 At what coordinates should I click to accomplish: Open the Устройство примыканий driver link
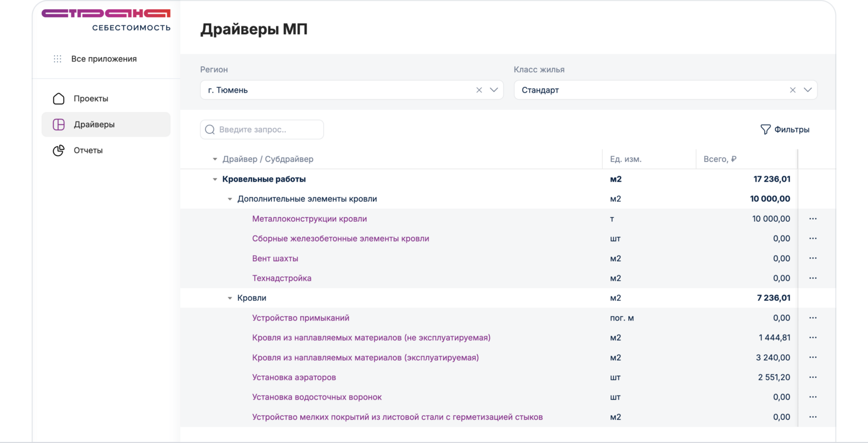click(301, 318)
